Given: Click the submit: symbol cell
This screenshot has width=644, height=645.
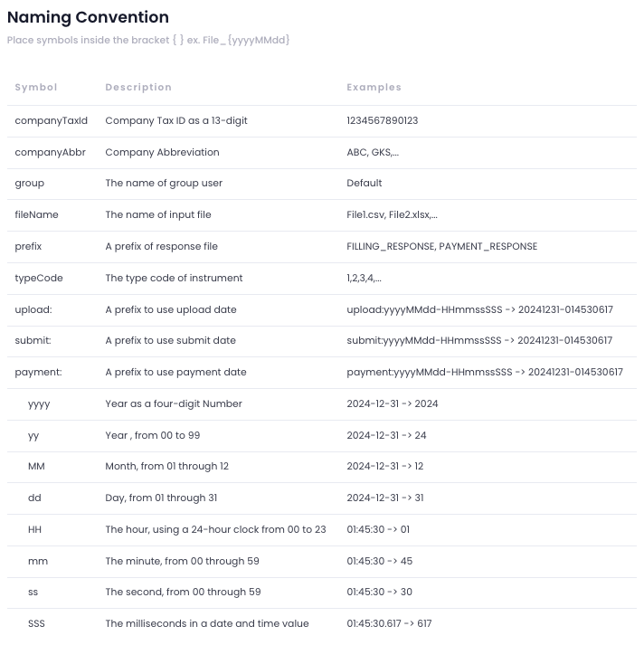Looking at the screenshot, I should pyautogui.click(x=33, y=340).
